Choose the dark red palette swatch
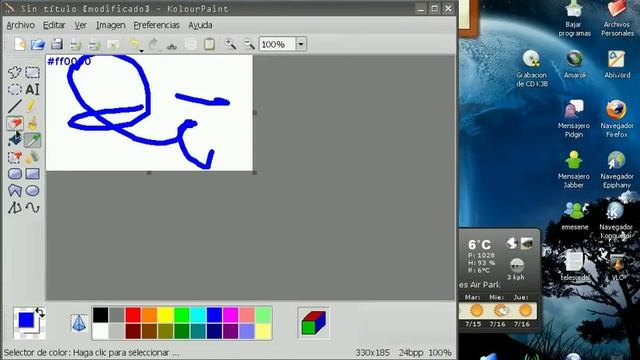640x360 pixels. click(133, 331)
